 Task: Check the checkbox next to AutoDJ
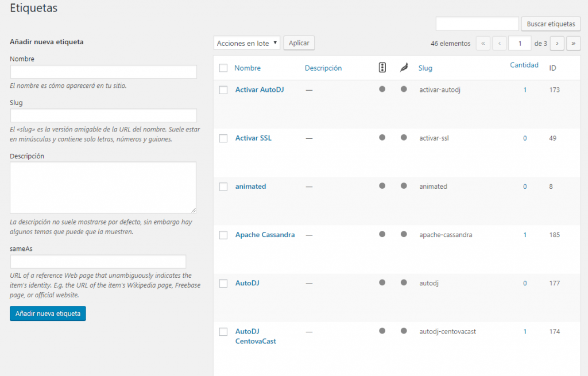[223, 283]
